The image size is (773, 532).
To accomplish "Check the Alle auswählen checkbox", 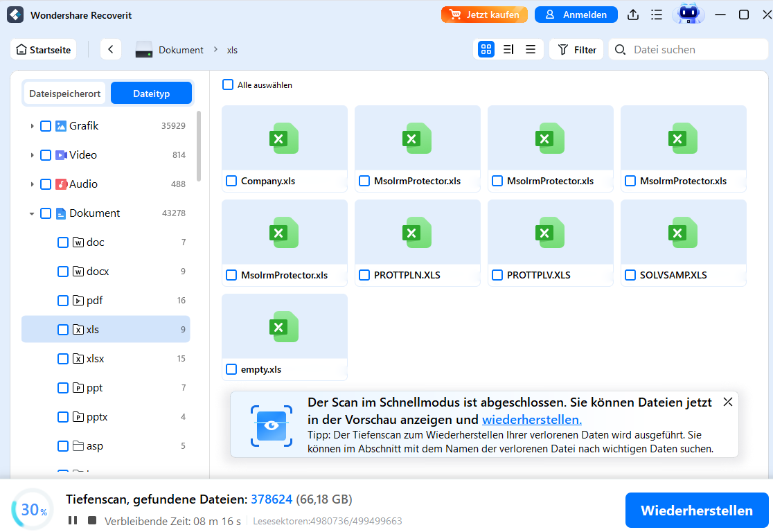I will (228, 85).
